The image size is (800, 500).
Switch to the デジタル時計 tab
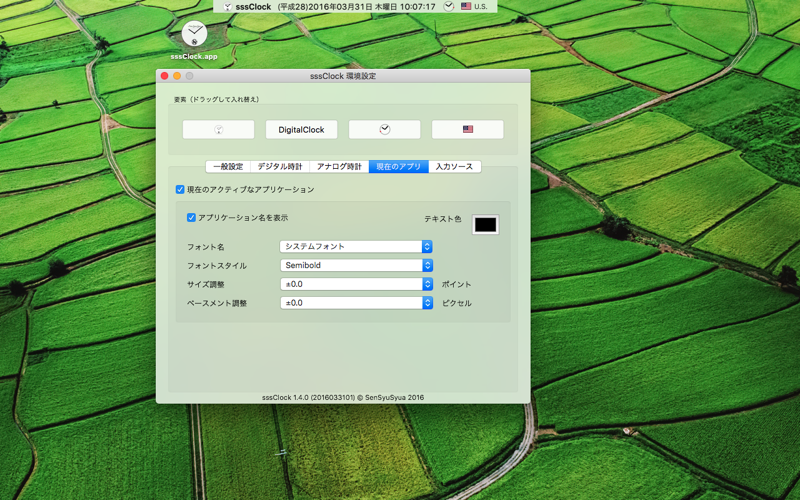280,167
